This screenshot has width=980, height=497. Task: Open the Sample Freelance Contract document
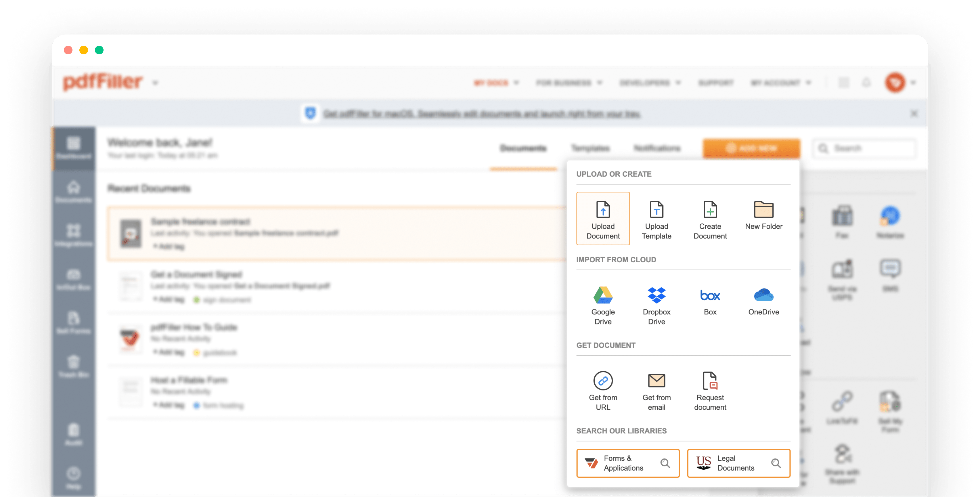tap(200, 221)
